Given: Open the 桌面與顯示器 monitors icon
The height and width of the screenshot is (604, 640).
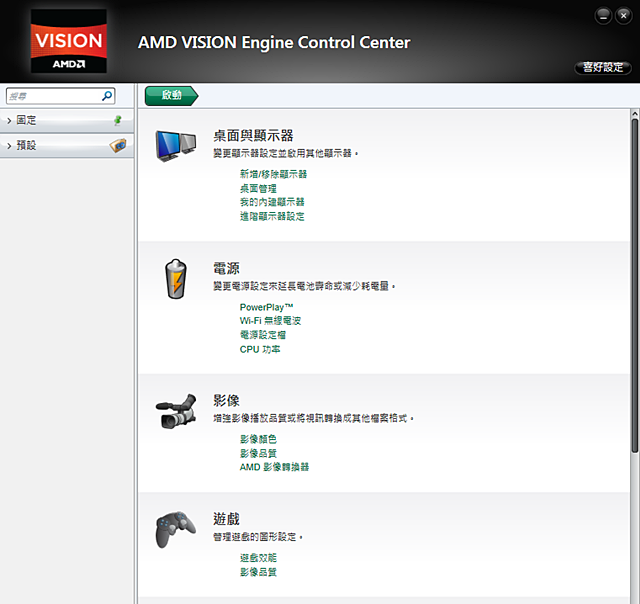Looking at the screenshot, I should click(x=176, y=146).
